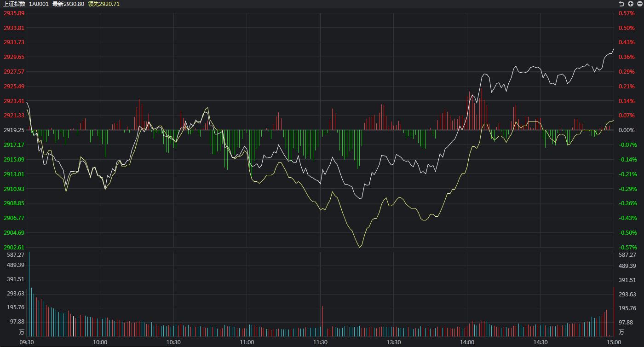Click the 11:00 time axis label
This screenshot has width=644, height=347.
click(x=247, y=342)
